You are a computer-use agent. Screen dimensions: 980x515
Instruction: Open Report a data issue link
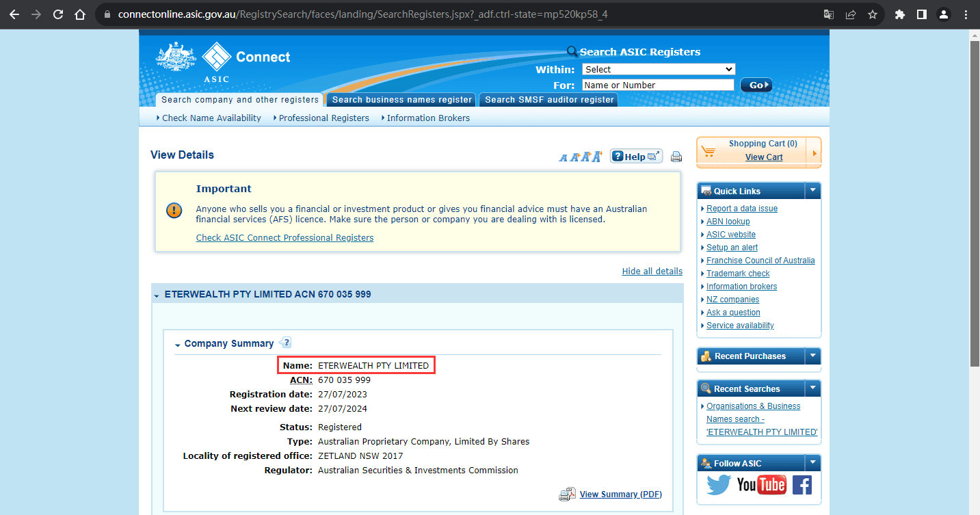click(x=742, y=209)
